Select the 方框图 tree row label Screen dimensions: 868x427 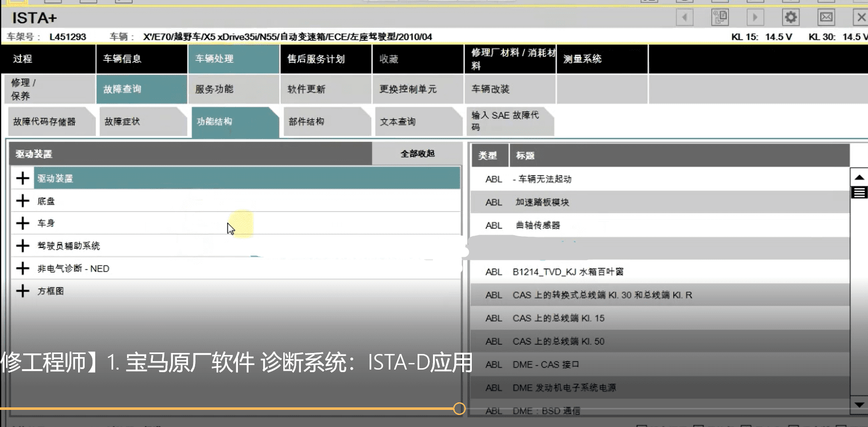click(x=50, y=291)
